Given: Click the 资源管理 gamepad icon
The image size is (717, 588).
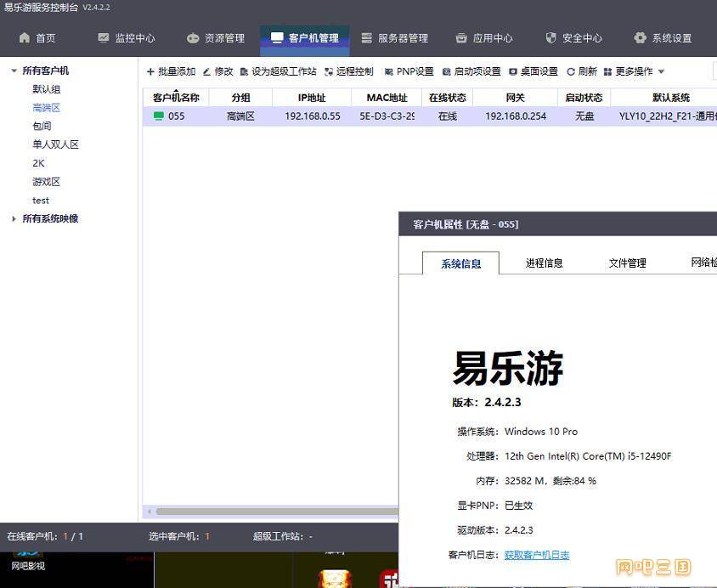Looking at the screenshot, I should coord(193,38).
